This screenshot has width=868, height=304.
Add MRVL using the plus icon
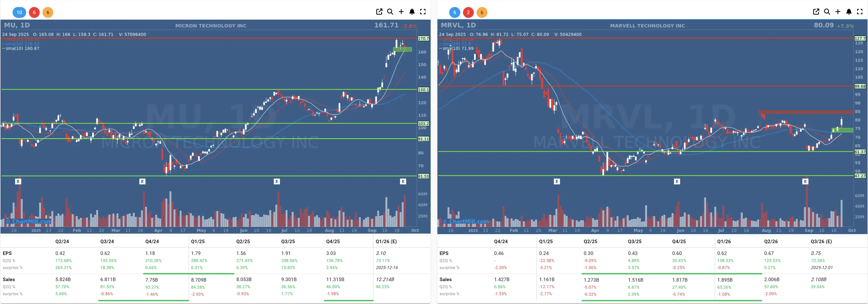[x=838, y=12]
